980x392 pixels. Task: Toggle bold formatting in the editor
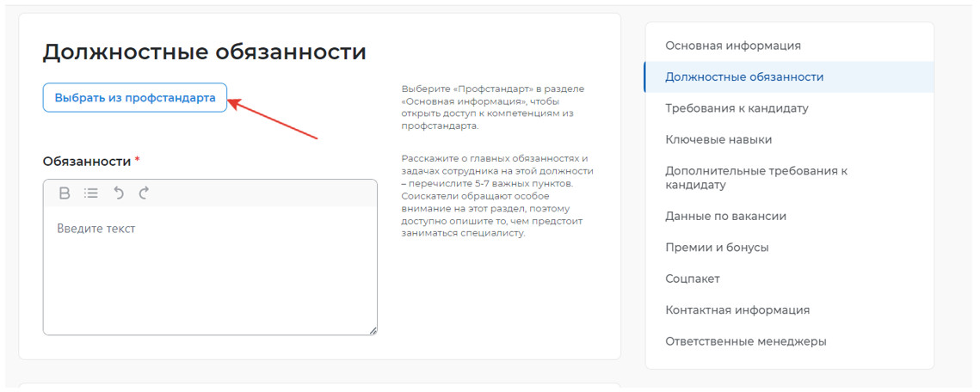[65, 193]
